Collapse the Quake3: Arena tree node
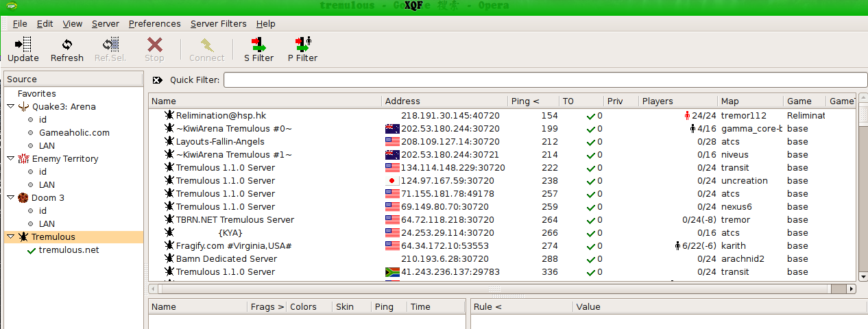868x329 pixels. click(10, 107)
